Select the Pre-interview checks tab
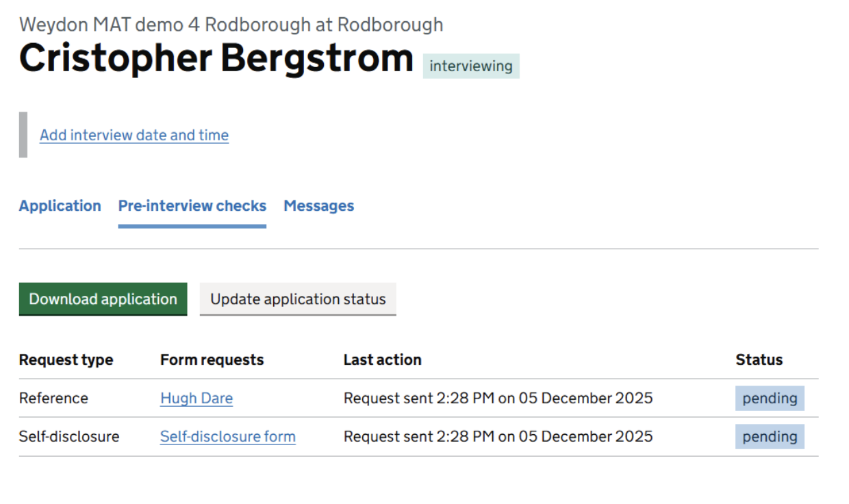This screenshot has width=849, height=504. pos(192,206)
